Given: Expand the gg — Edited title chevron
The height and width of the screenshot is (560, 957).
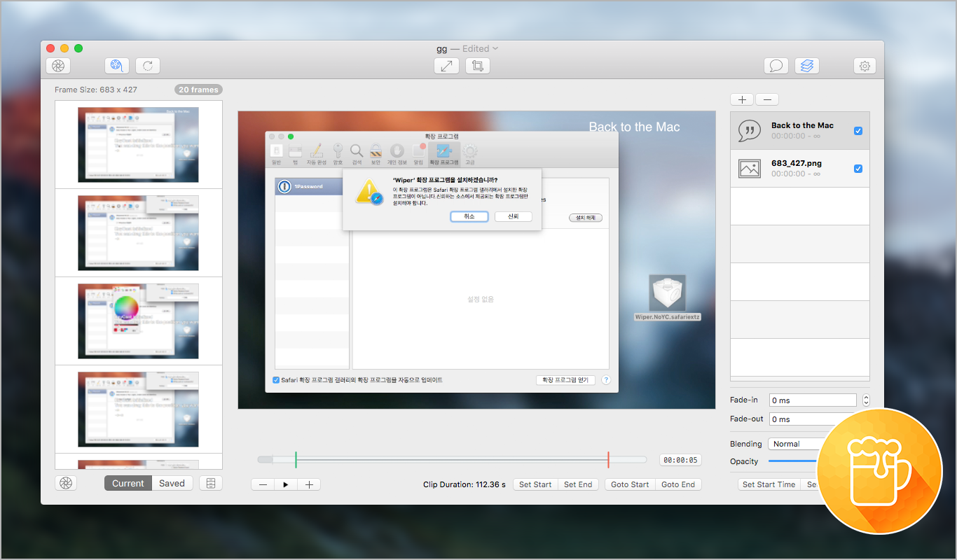Looking at the screenshot, I should 495,48.
